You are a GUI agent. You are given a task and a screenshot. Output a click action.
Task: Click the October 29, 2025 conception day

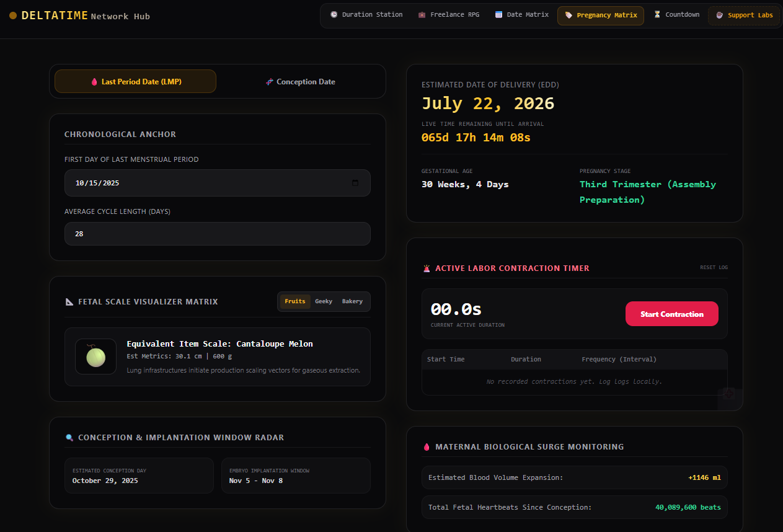click(105, 481)
